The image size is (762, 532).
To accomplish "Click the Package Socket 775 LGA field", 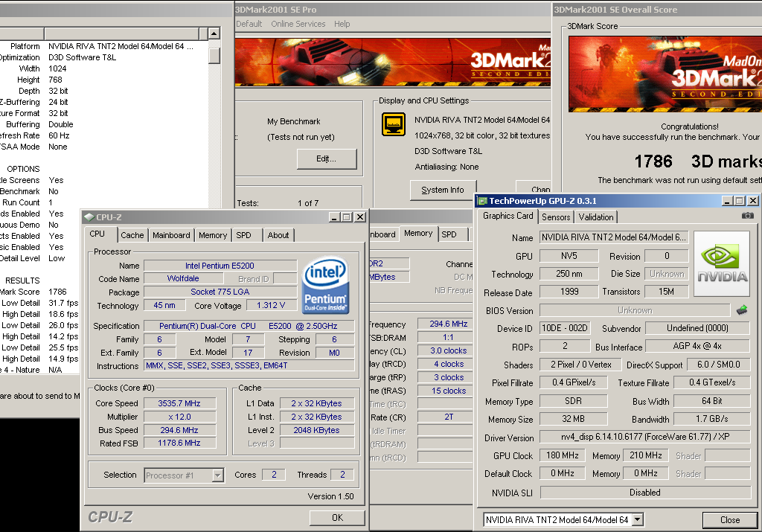I will (220, 292).
